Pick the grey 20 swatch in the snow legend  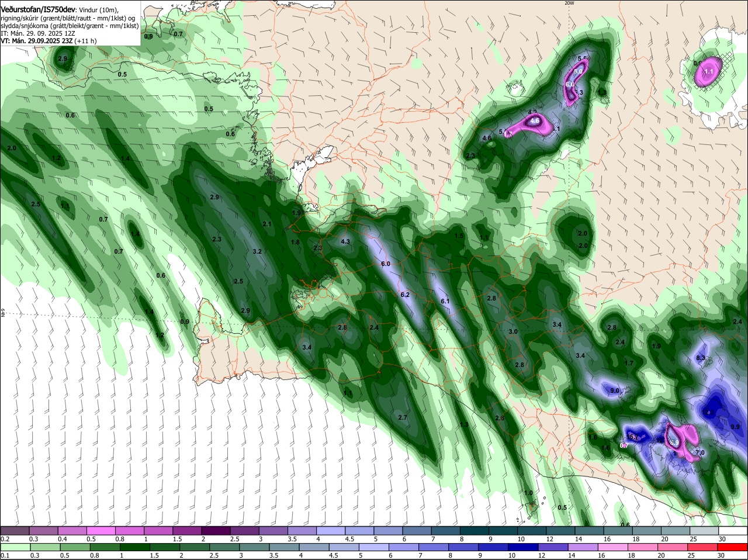676,531
